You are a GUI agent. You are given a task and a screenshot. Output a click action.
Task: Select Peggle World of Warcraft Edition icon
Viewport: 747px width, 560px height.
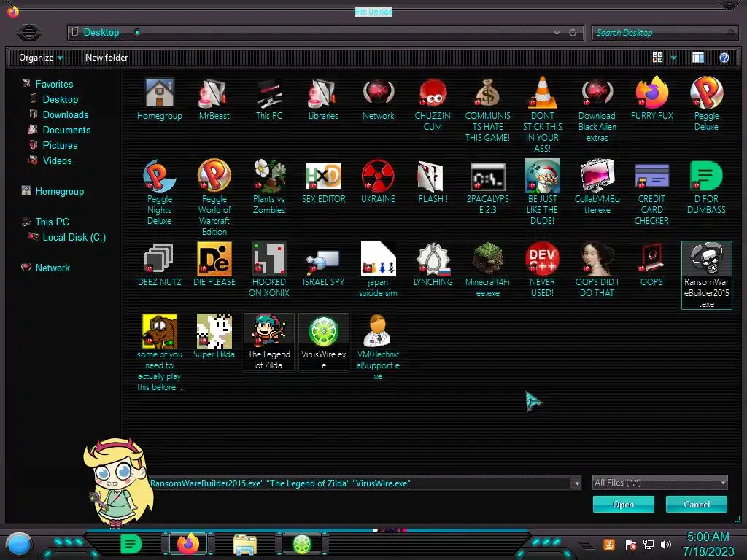tap(214, 198)
